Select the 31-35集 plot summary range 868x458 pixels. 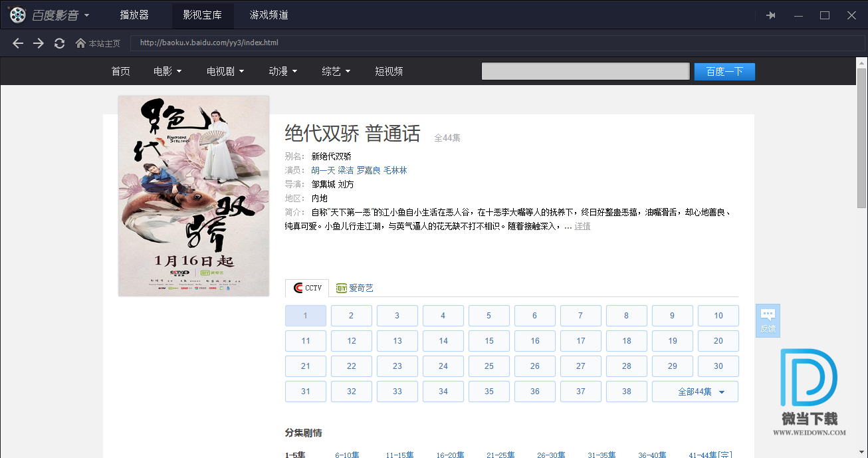tap(601, 455)
